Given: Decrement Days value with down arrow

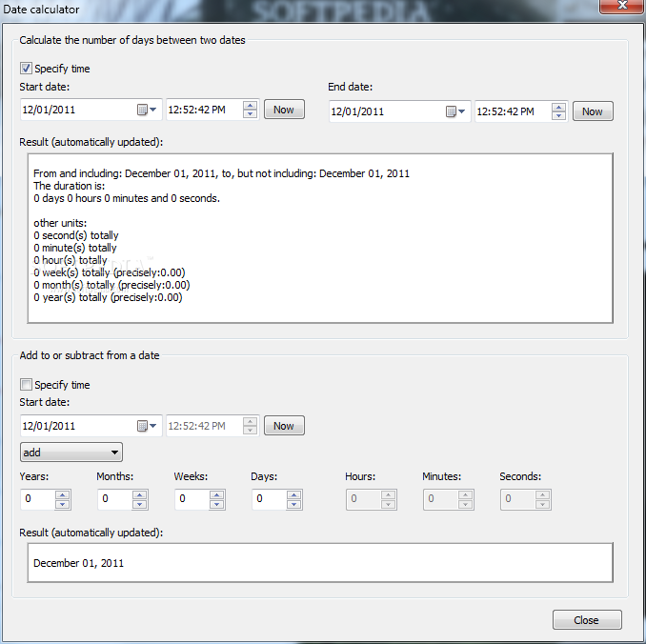Looking at the screenshot, I should 294,504.
